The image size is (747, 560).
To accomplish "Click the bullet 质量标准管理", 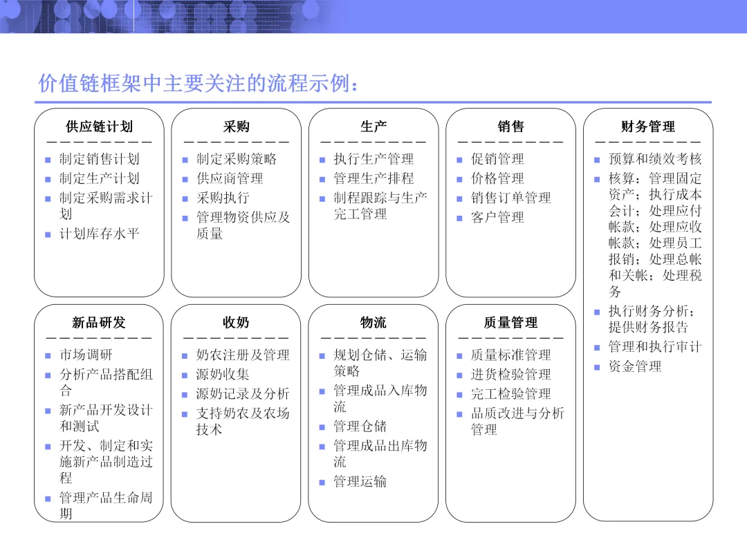I will pos(510,355).
